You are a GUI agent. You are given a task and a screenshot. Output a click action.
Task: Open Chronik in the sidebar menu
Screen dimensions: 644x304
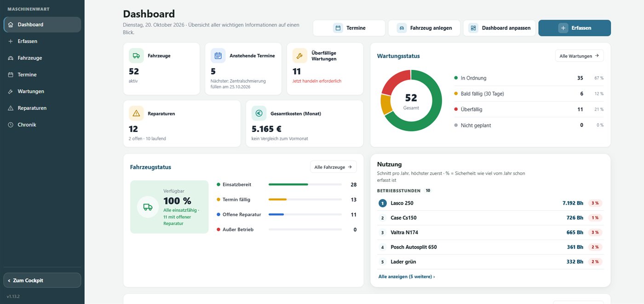tap(42, 125)
